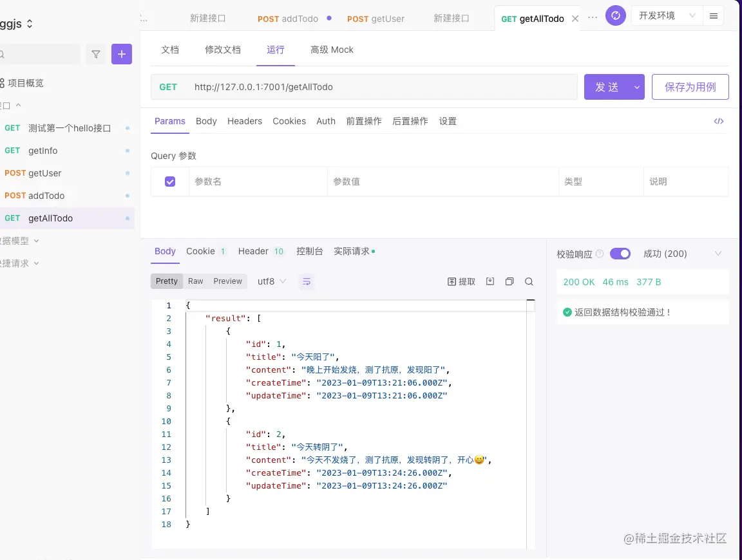Click the sidebar search field
Screen dimensions: 742x560
pyautogui.click(x=40, y=55)
